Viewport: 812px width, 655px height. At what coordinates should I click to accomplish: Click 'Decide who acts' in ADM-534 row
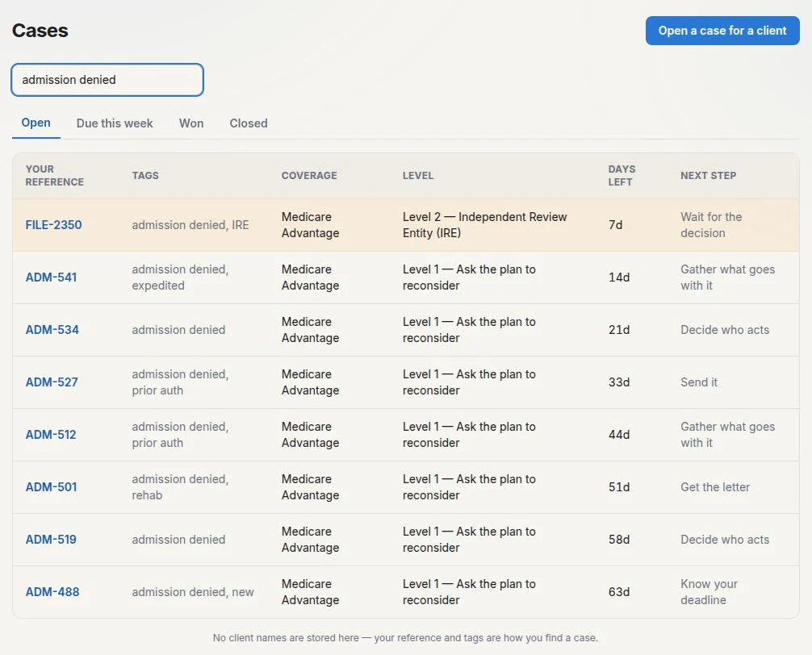pyautogui.click(x=725, y=330)
